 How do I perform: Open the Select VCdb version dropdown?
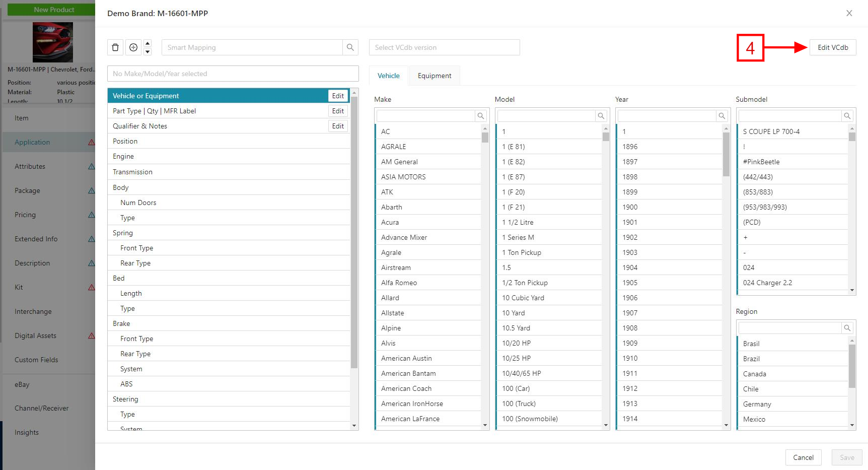pyautogui.click(x=445, y=47)
